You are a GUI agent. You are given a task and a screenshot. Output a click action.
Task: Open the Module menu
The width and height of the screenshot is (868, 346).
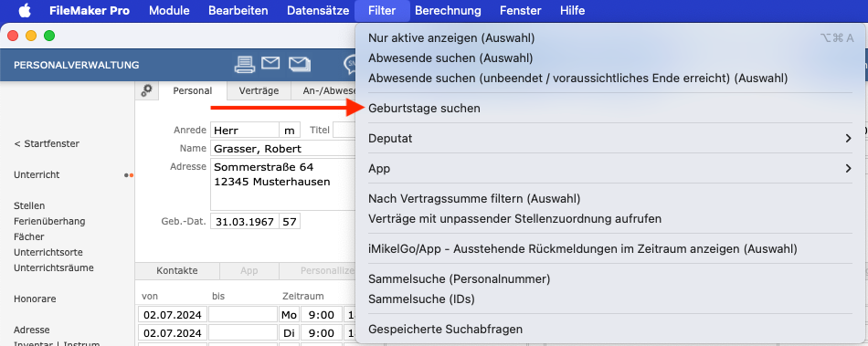[169, 11]
